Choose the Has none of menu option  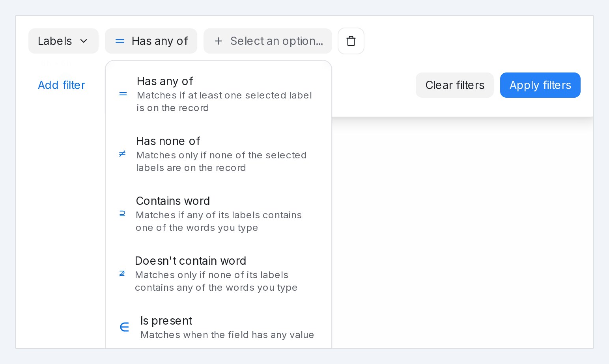(x=219, y=154)
